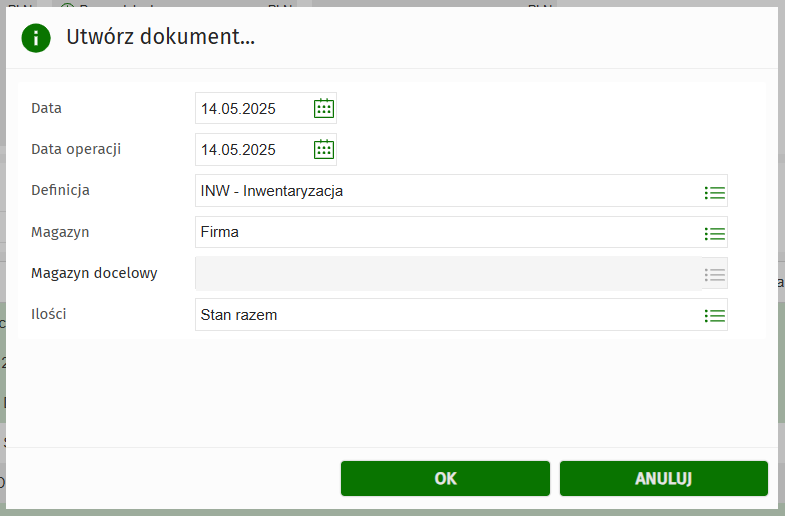Screen dimensions: 785x516
Task: Click the Magazyn docelowy label
Action: pyautogui.click(x=94, y=273)
